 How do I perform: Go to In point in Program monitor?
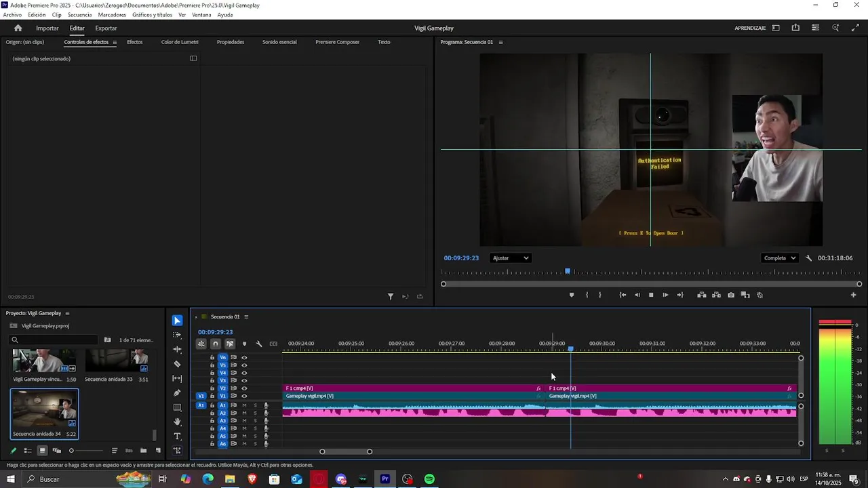pos(623,295)
